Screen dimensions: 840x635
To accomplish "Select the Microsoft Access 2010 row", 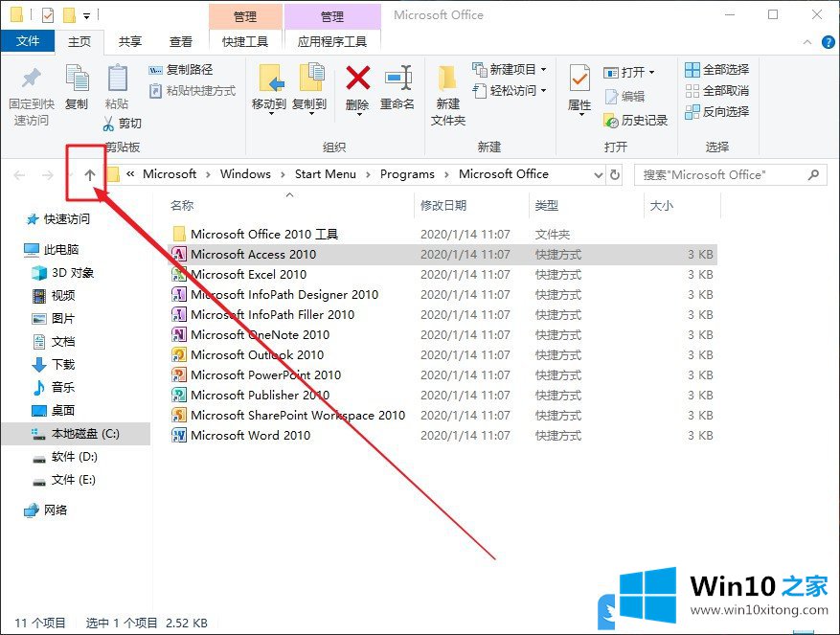I will click(443, 254).
